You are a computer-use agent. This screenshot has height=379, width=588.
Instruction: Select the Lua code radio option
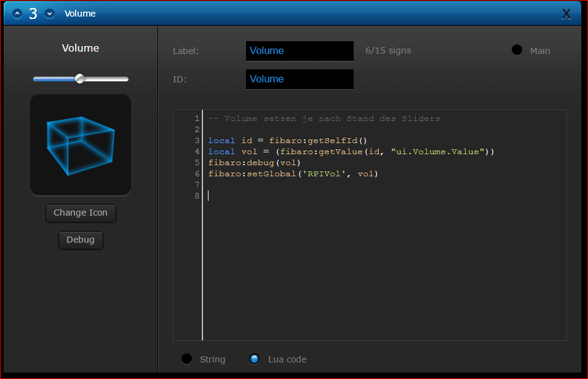point(255,359)
